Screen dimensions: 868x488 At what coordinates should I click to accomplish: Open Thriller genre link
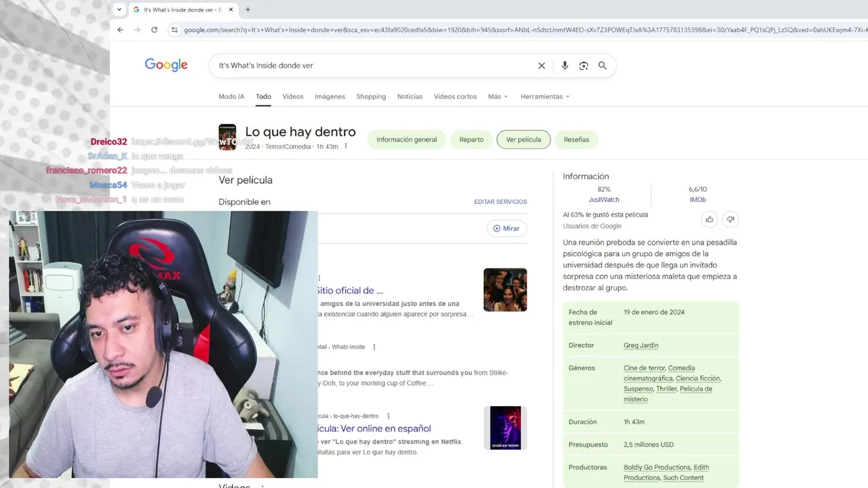pos(666,389)
